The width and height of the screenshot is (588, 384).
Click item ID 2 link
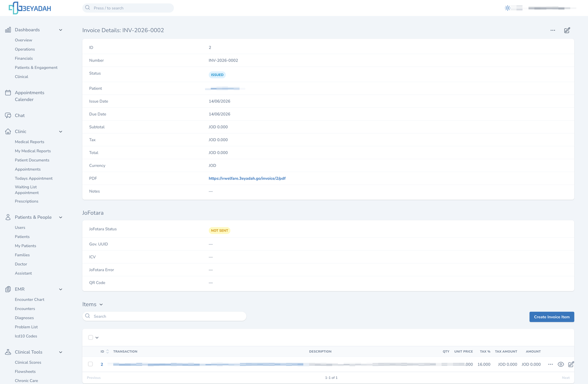[x=102, y=364]
